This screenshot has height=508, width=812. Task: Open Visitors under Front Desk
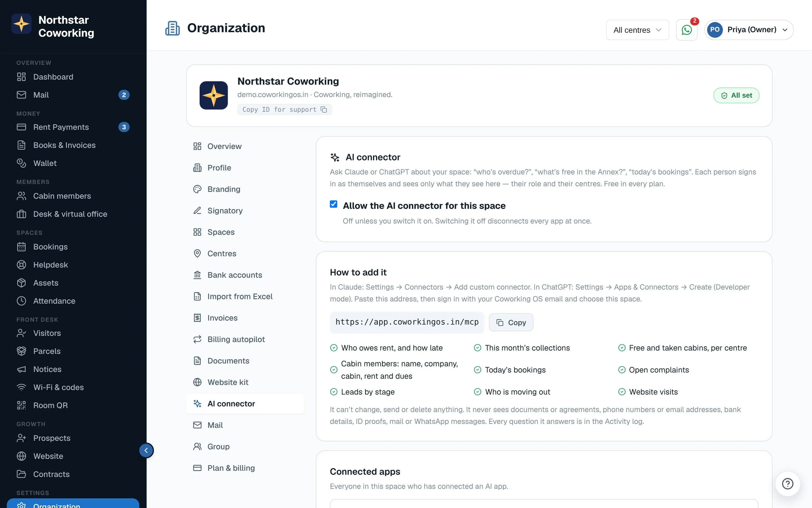coord(73,333)
